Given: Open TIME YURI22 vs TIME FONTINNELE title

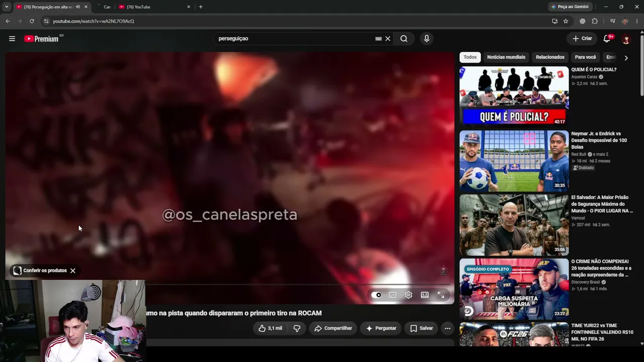Looking at the screenshot, I should click(x=602, y=332).
